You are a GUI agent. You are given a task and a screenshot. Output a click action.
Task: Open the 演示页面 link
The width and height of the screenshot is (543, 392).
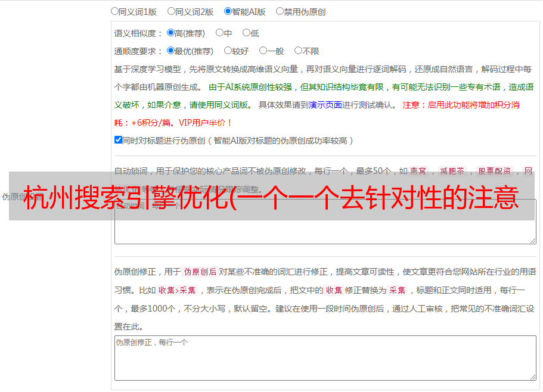coord(325,105)
